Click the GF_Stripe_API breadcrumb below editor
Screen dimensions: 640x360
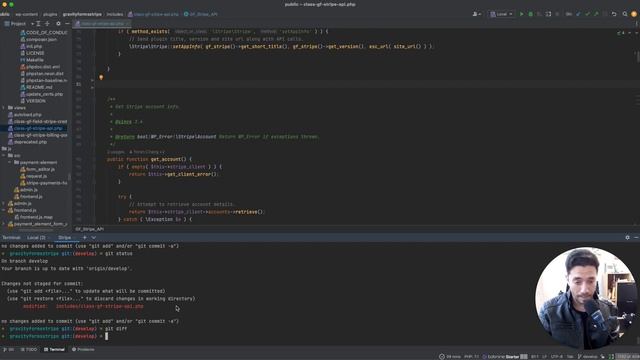click(x=89, y=229)
